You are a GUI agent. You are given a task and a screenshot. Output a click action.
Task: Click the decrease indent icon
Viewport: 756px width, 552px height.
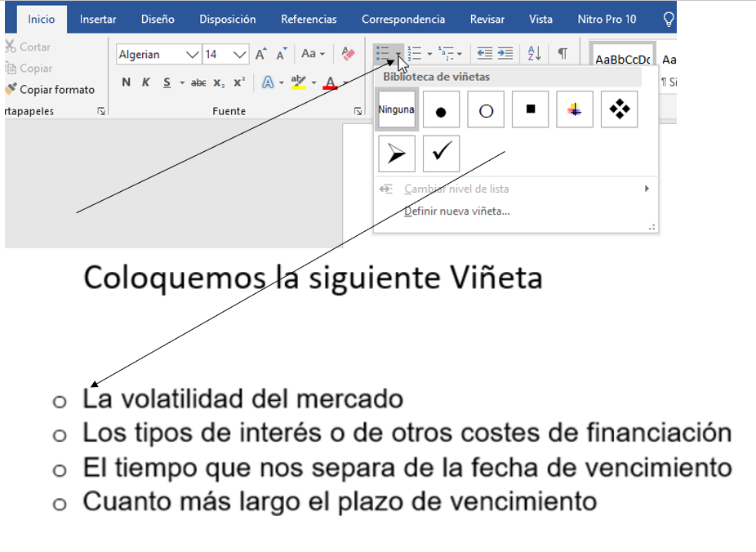[485, 53]
